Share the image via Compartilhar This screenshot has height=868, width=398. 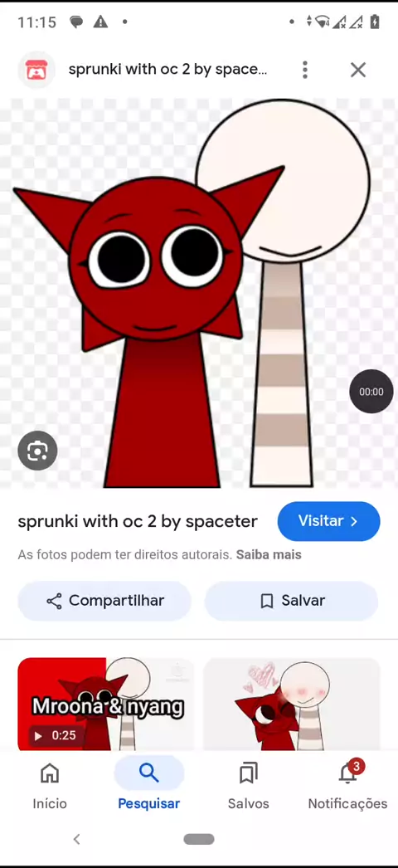pyautogui.click(x=104, y=601)
